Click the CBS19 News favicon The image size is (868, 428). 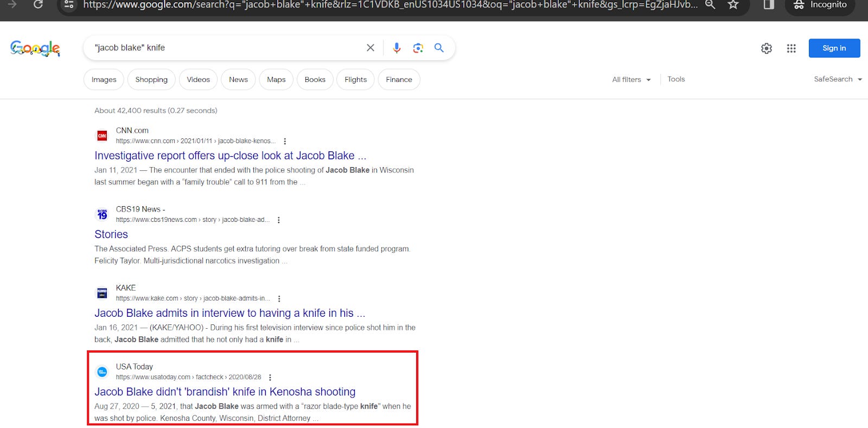point(102,214)
